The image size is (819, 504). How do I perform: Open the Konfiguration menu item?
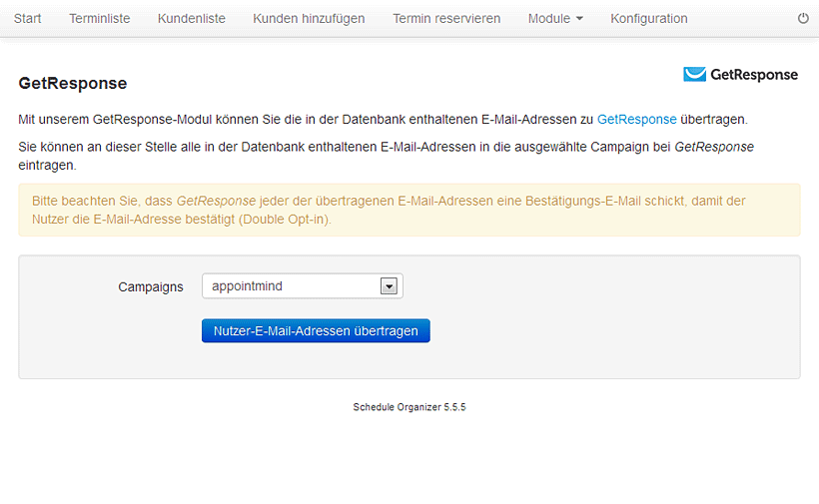649,19
